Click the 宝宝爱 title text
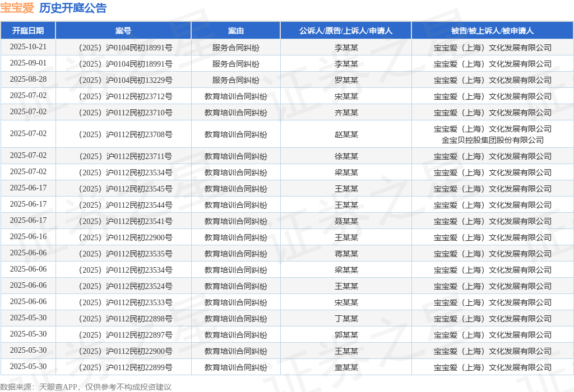The height and width of the screenshot is (392, 574). coord(17,8)
